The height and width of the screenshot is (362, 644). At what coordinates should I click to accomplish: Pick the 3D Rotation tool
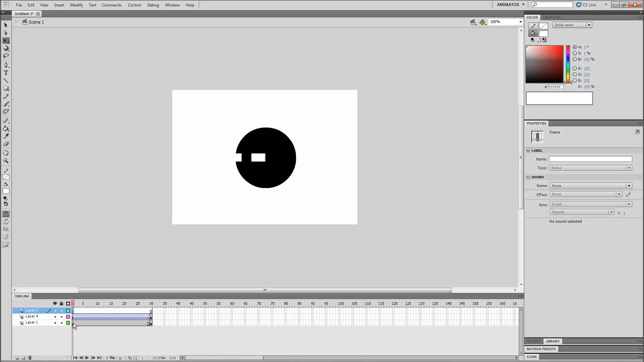pos(6,48)
